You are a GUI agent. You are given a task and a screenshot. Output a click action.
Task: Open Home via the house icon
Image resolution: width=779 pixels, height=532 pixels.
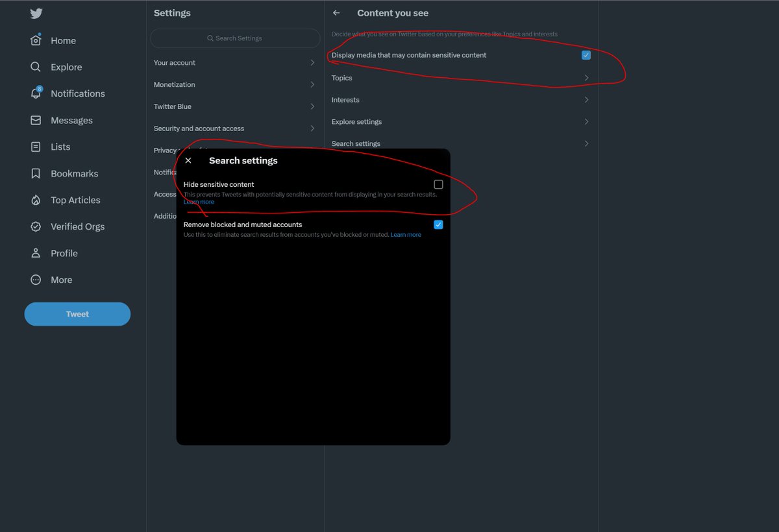36,40
